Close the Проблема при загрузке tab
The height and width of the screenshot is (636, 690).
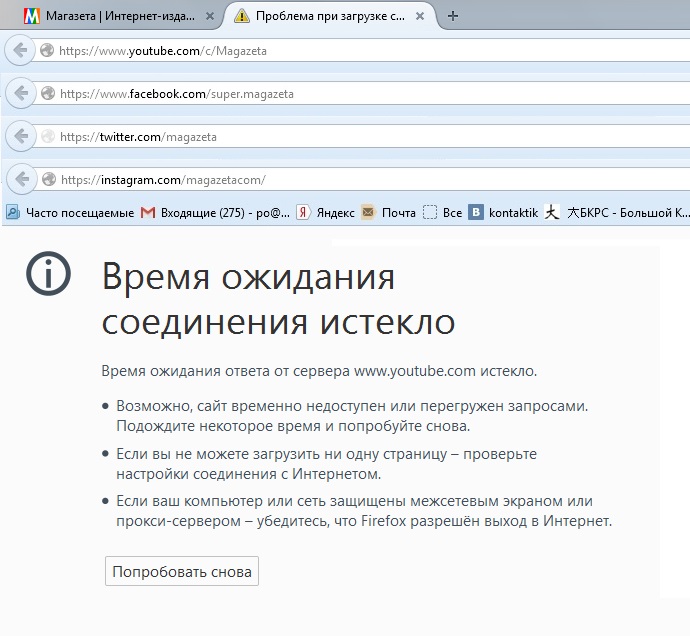pos(420,16)
